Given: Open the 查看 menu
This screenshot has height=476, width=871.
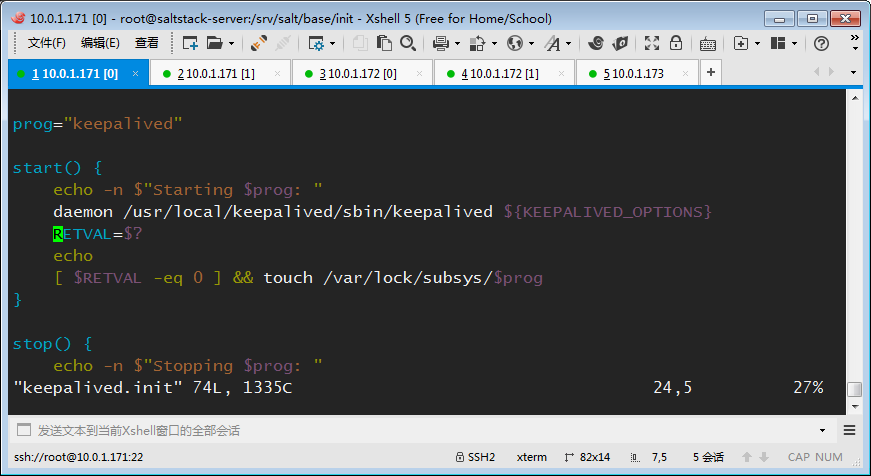Looking at the screenshot, I should pyautogui.click(x=147, y=43).
